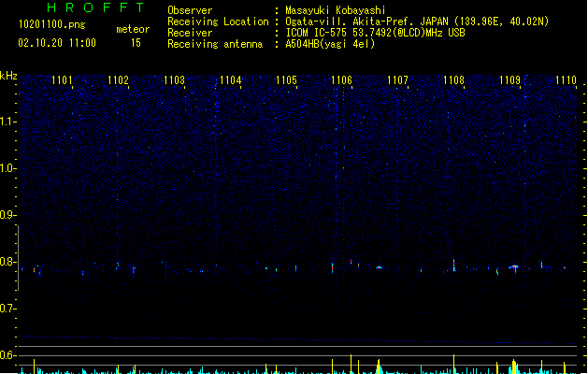Click time marker 1107

pos(397,80)
